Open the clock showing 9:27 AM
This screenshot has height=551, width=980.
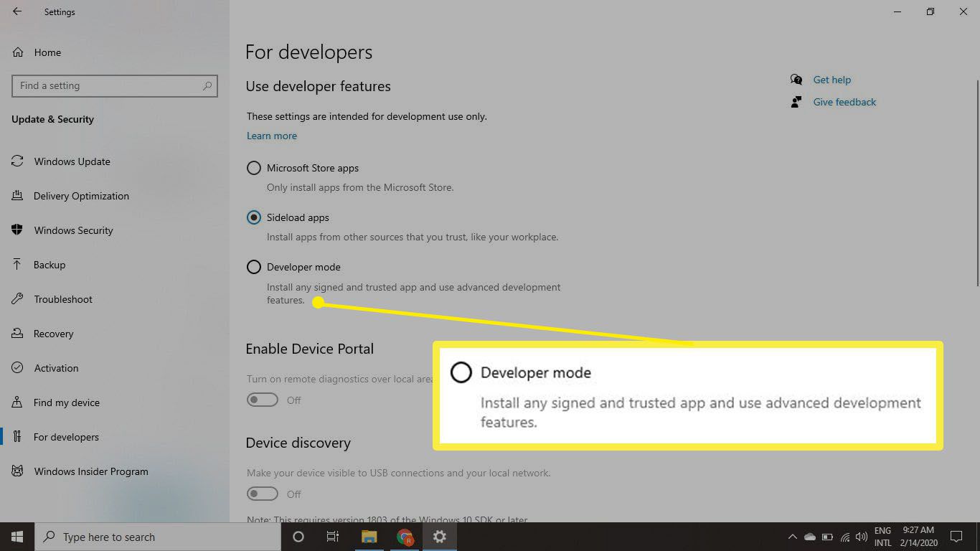pyautogui.click(x=918, y=537)
